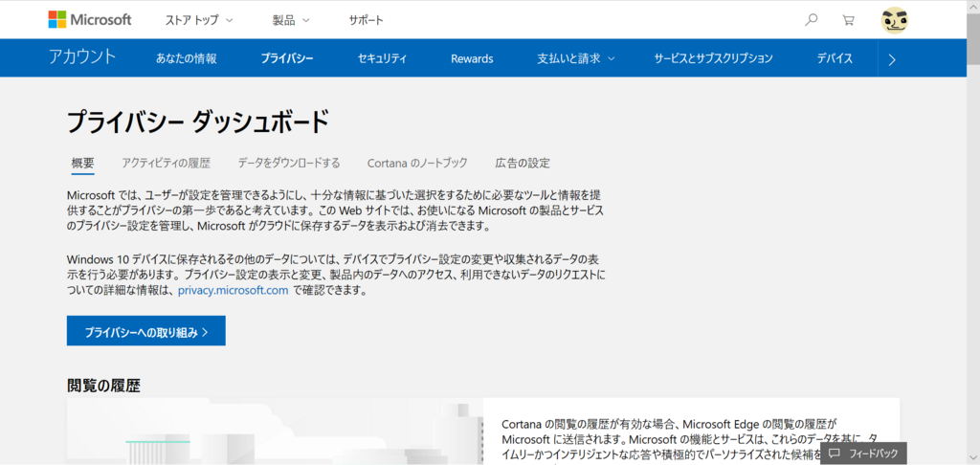The width and height of the screenshot is (980, 465).
Task: Click the Microsoft logo
Action: (x=90, y=19)
